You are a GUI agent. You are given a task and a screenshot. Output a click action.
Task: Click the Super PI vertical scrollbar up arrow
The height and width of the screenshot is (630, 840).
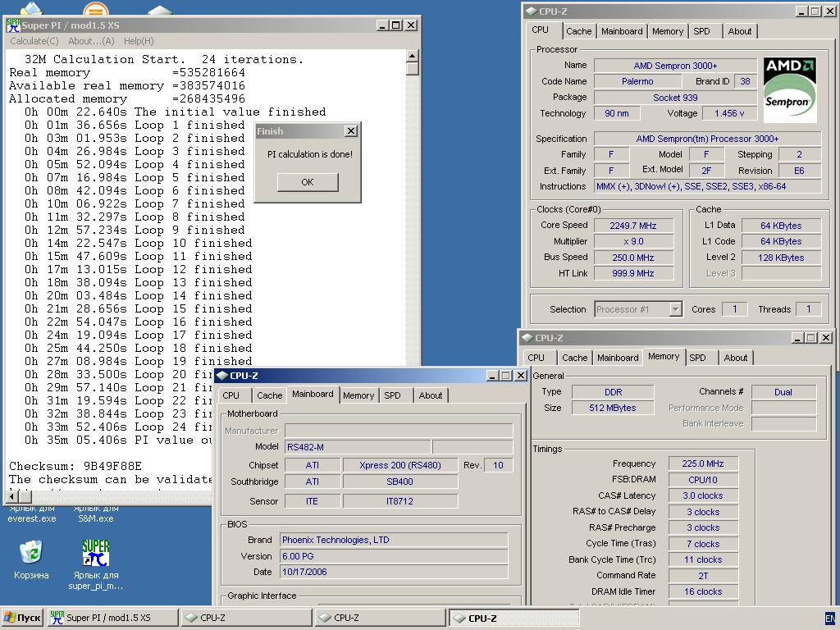tap(412, 56)
